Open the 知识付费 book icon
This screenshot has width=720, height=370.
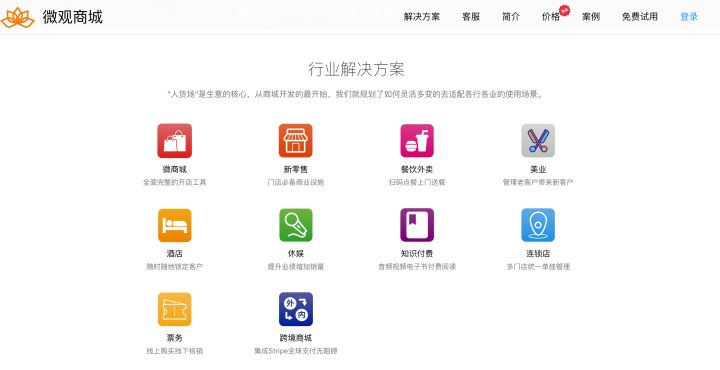417,225
